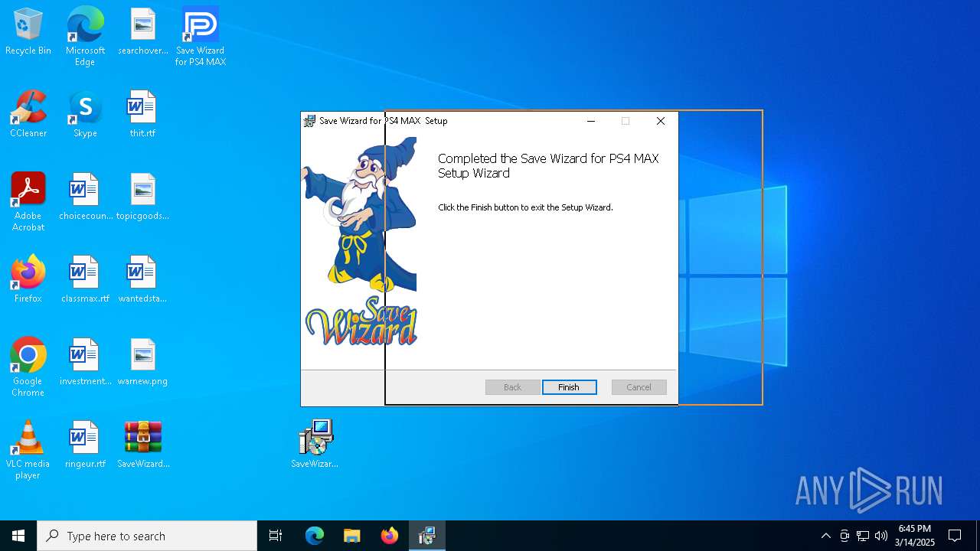The width and height of the screenshot is (980, 551).
Task: Click the Finish button in setup wizard
Action: click(x=569, y=387)
